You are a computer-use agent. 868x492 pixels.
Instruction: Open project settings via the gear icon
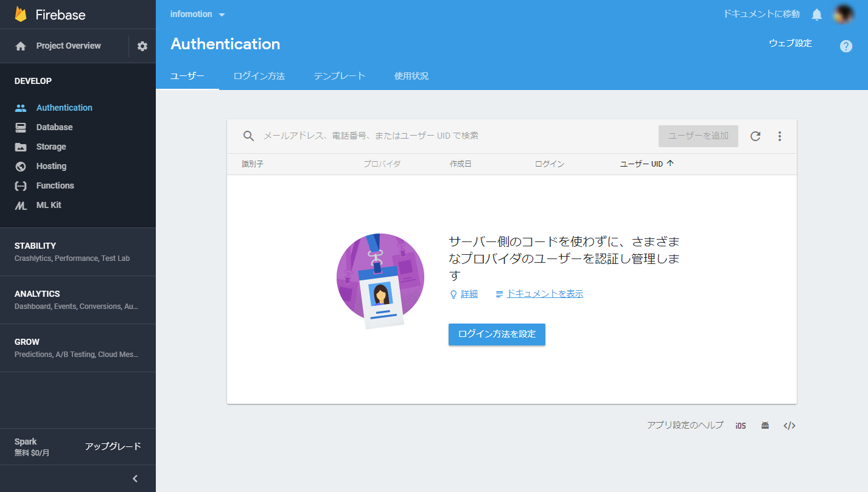click(x=141, y=46)
